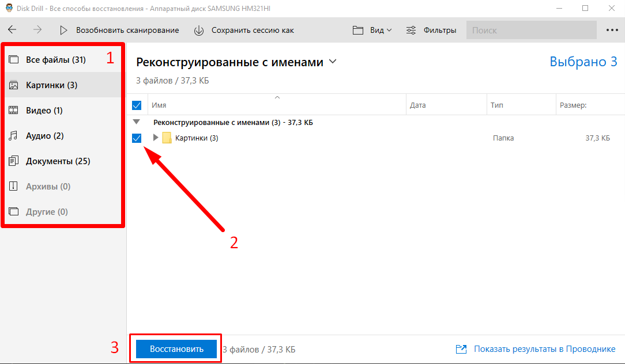Click Показать результаты в Проводнике link
This screenshot has width=625, height=364.
click(544, 349)
